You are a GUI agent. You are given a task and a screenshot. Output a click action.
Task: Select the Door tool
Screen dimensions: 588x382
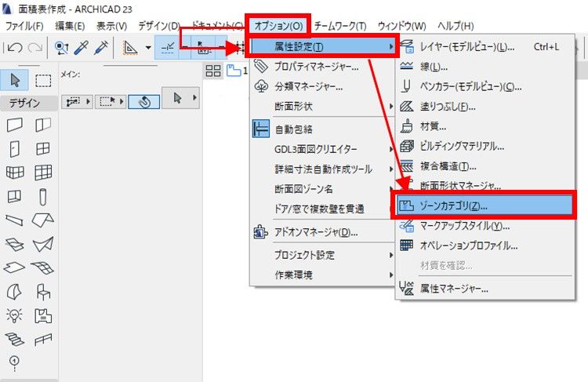pyautogui.click(x=15, y=149)
